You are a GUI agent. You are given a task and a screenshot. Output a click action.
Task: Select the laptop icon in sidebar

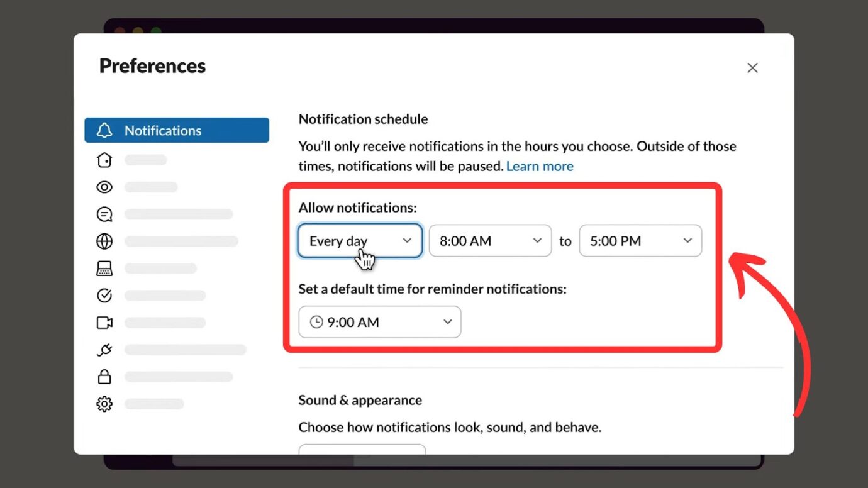point(104,269)
